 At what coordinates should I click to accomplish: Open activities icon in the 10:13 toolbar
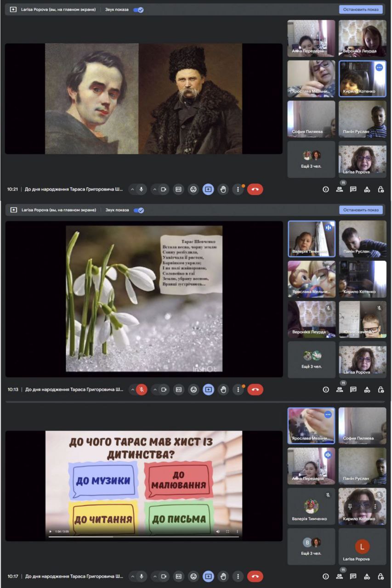click(367, 390)
